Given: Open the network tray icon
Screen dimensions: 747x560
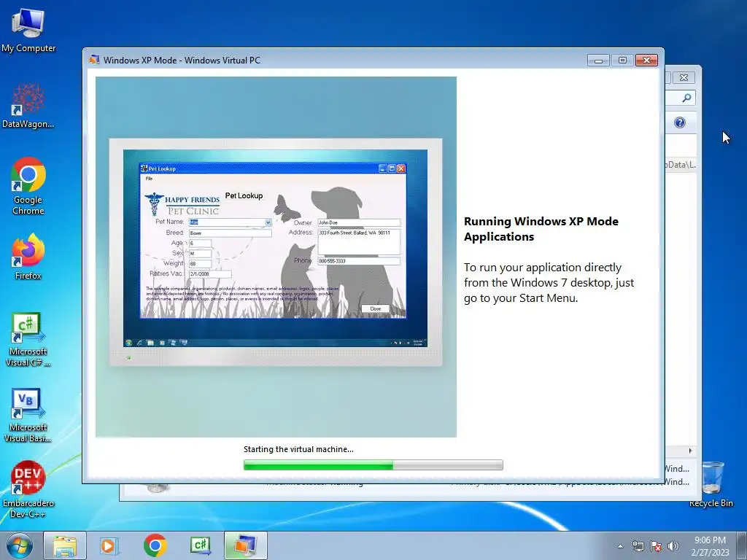Looking at the screenshot, I should [638, 546].
